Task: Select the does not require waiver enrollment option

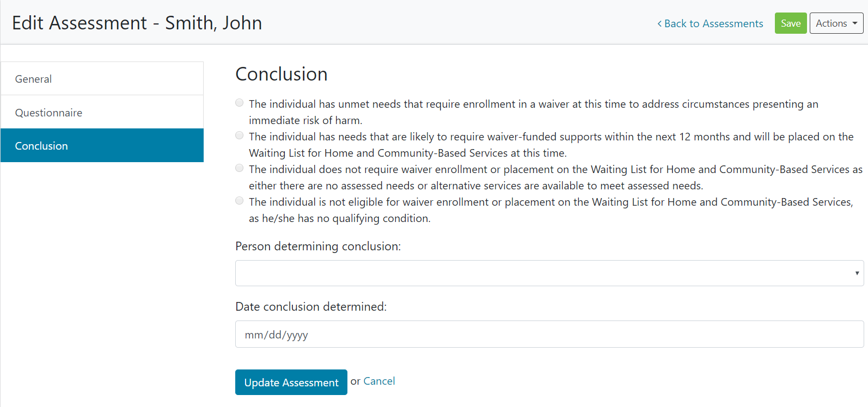Action: pos(240,168)
